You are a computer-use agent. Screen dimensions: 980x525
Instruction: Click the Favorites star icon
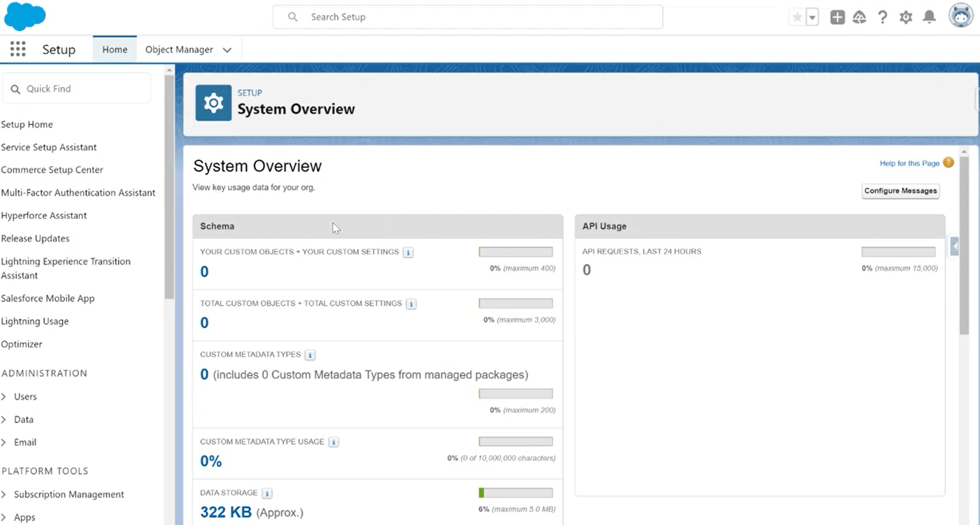797,17
